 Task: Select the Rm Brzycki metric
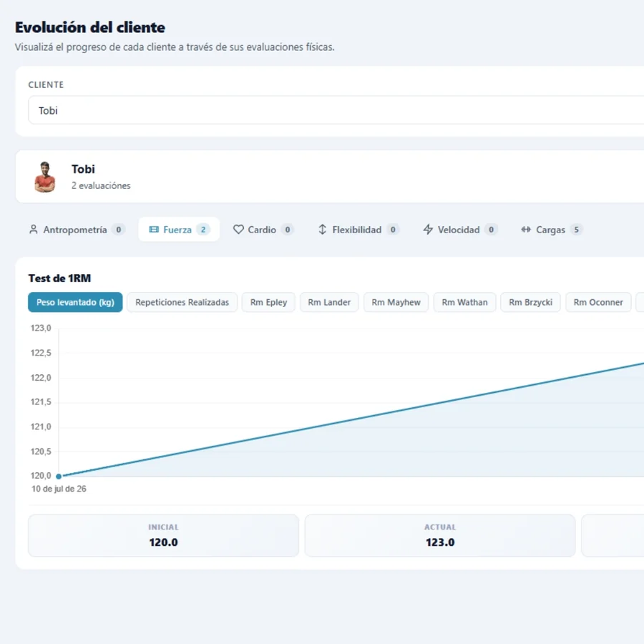[x=530, y=302]
